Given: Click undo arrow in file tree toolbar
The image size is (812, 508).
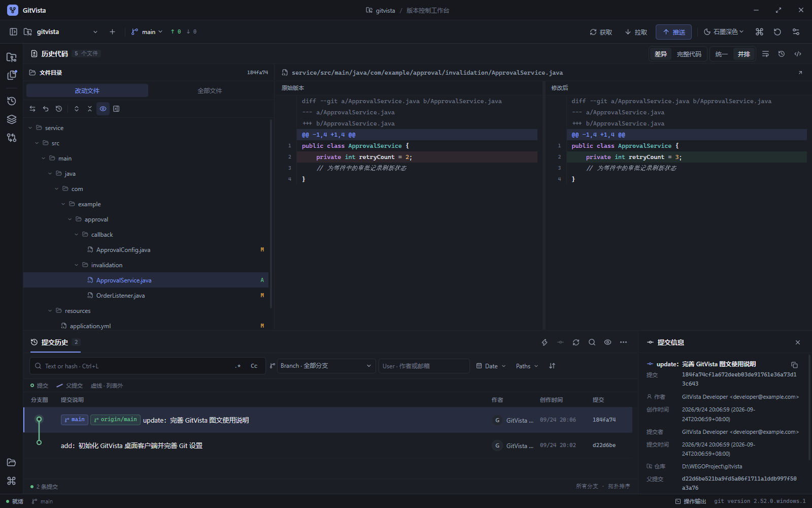Looking at the screenshot, I should pyautogui.click(x=46, y=109).
